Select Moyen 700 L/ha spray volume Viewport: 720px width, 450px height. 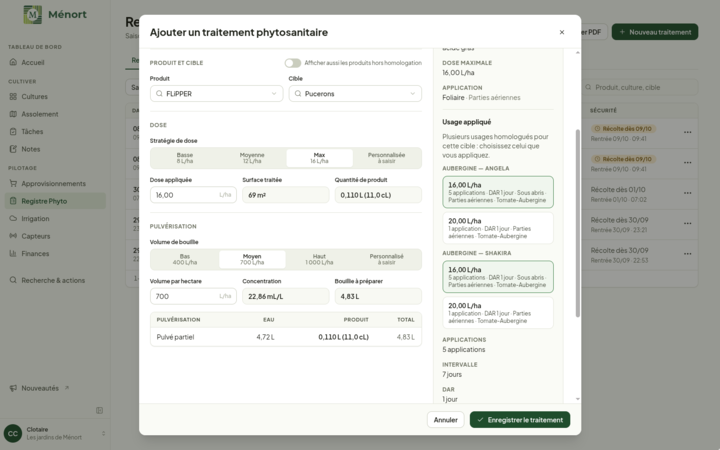(x=252, y=259)
